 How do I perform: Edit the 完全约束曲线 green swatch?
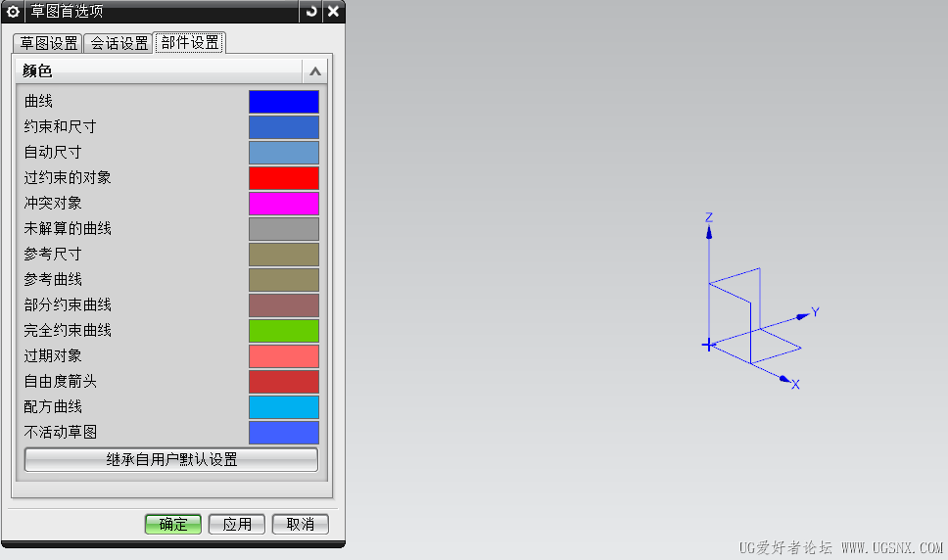tap(284, 331)
